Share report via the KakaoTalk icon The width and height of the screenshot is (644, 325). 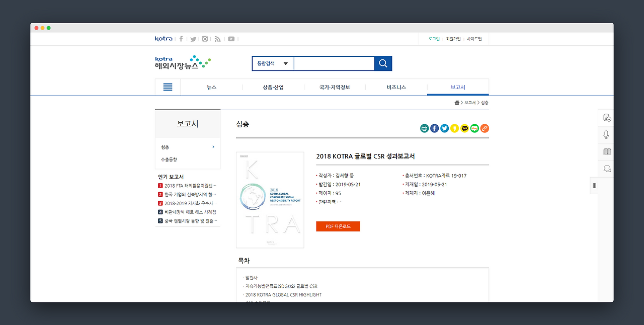(465, 128)
